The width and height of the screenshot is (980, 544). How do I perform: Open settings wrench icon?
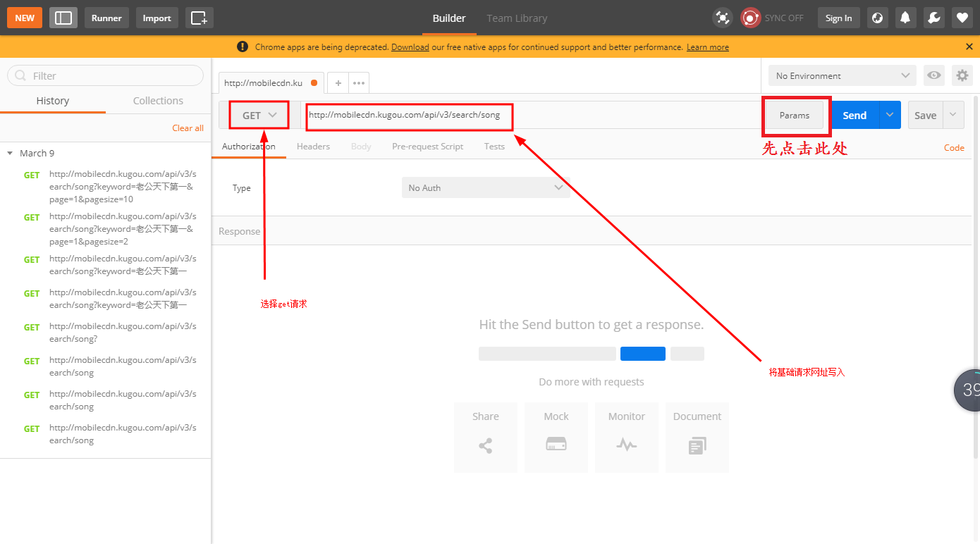(933, 18)
